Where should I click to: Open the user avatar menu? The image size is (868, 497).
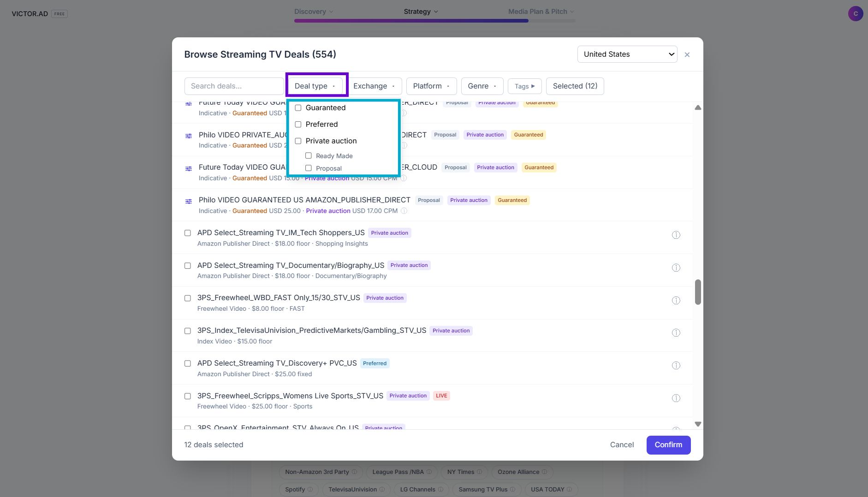(x=856, y=13)
